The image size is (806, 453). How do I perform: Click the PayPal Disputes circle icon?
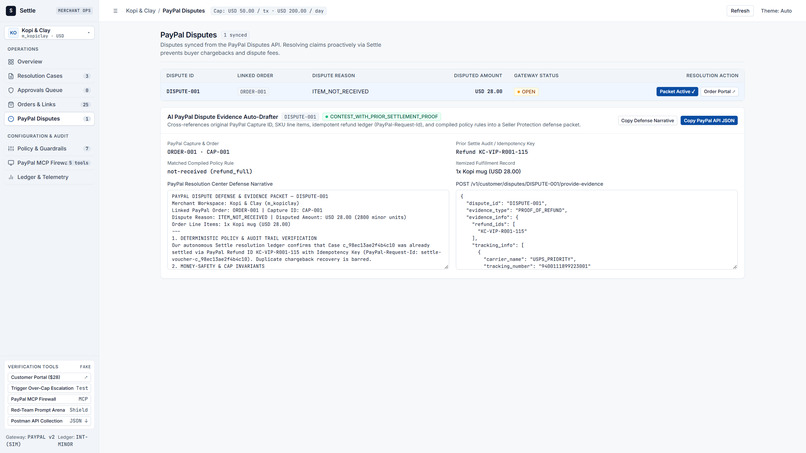11,119
